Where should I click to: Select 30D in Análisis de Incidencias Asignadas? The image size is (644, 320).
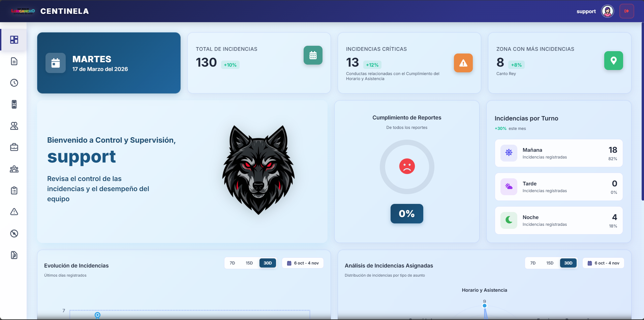[569, 263]
